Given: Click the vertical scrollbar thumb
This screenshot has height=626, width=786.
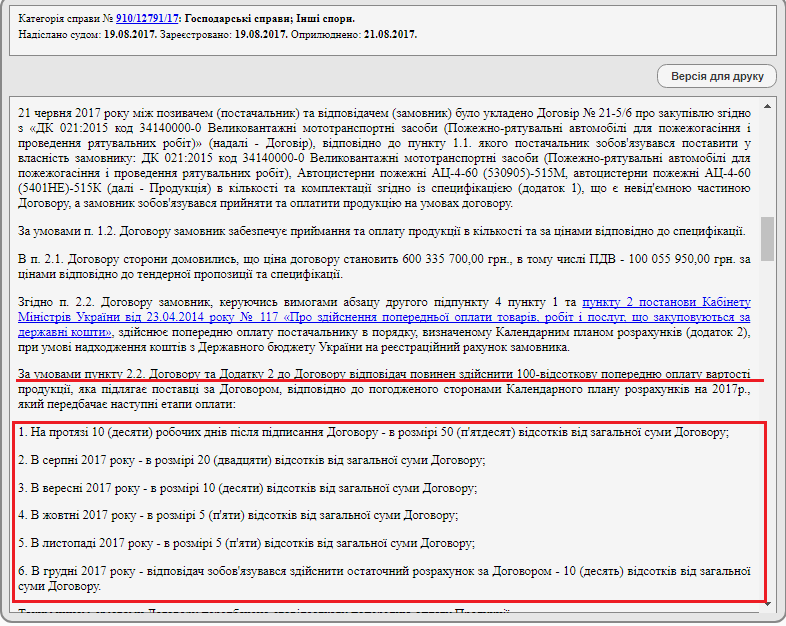Looking at the screenshot, I should 767,238.
